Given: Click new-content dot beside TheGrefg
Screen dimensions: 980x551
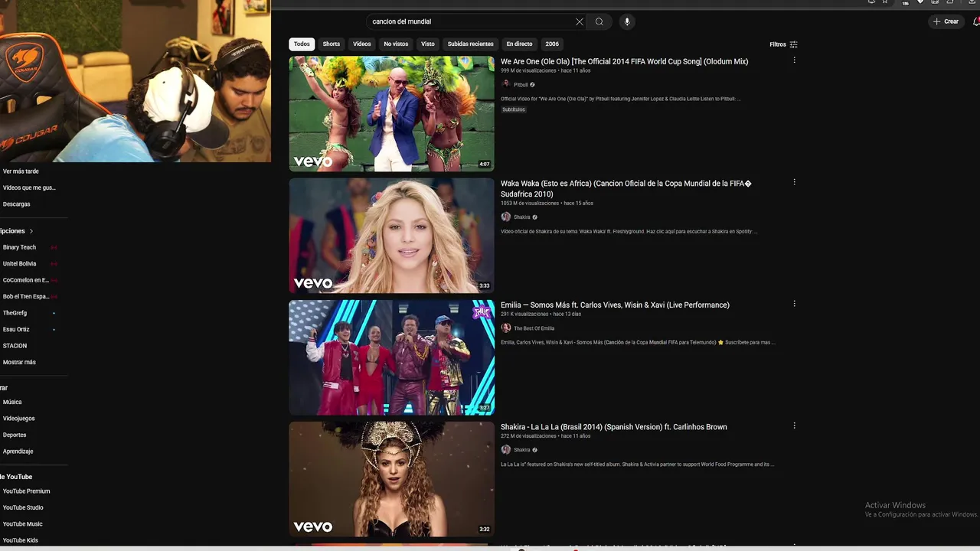Looking at the screenshot, I should (x=54, y=313).
